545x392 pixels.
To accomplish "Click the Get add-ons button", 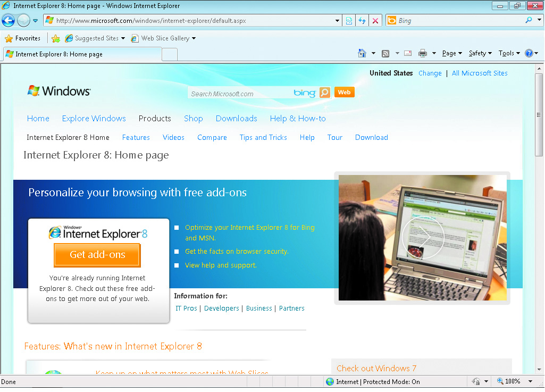I will click(x=97, y=255).
